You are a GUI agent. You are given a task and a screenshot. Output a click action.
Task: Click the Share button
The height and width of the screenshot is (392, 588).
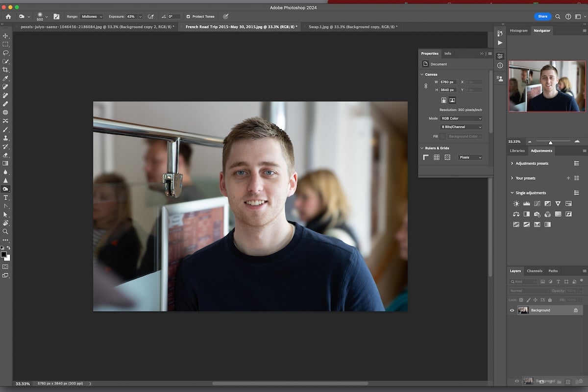click(542, 16)
